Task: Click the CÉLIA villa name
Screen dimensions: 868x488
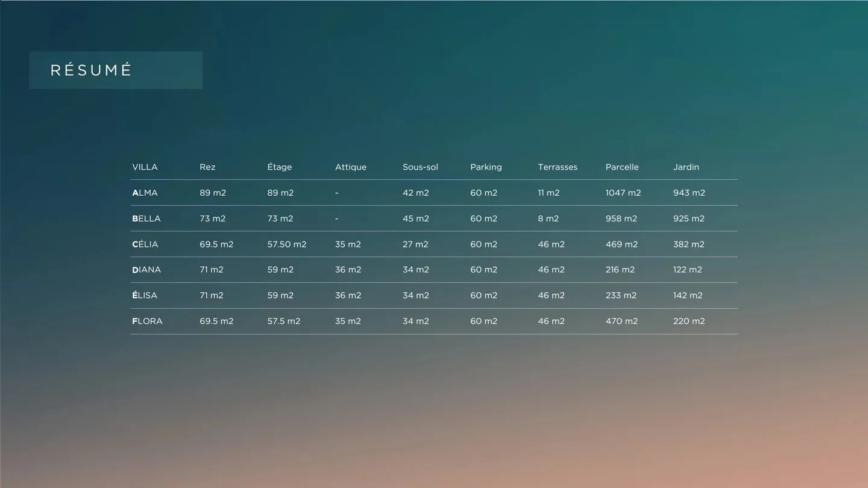Action: pos(145,244)
